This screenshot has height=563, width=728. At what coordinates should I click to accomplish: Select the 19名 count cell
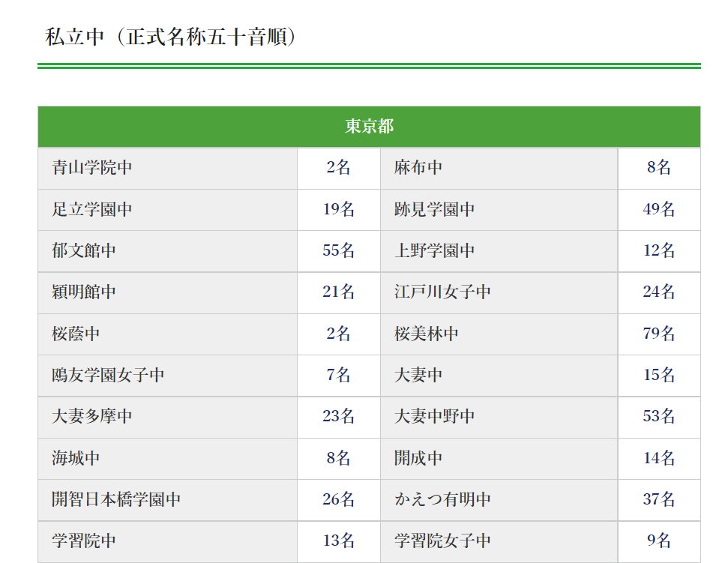338,210
